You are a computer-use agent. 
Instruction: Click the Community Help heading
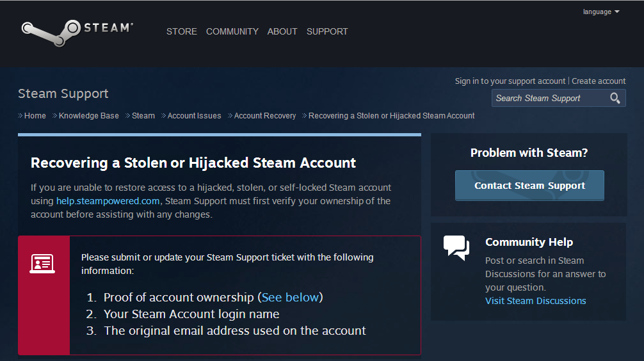[x=529, y=242]
